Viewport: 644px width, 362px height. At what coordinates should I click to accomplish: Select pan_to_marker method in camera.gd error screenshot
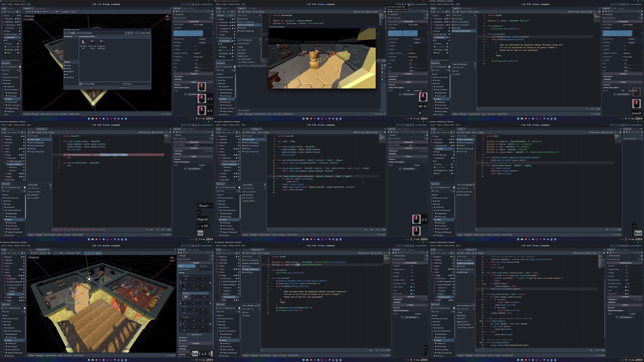coord(33,198)
